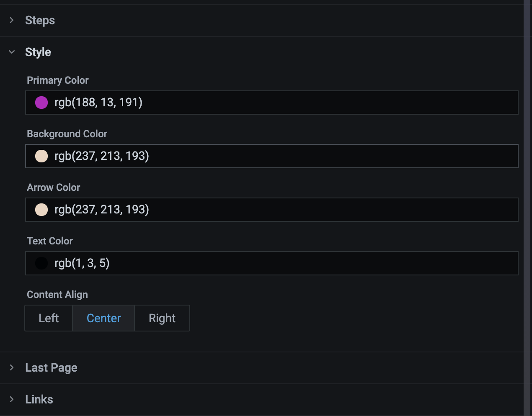Expand the Links section
Viewport: 532px width, 416px height.
pos(10,399)
